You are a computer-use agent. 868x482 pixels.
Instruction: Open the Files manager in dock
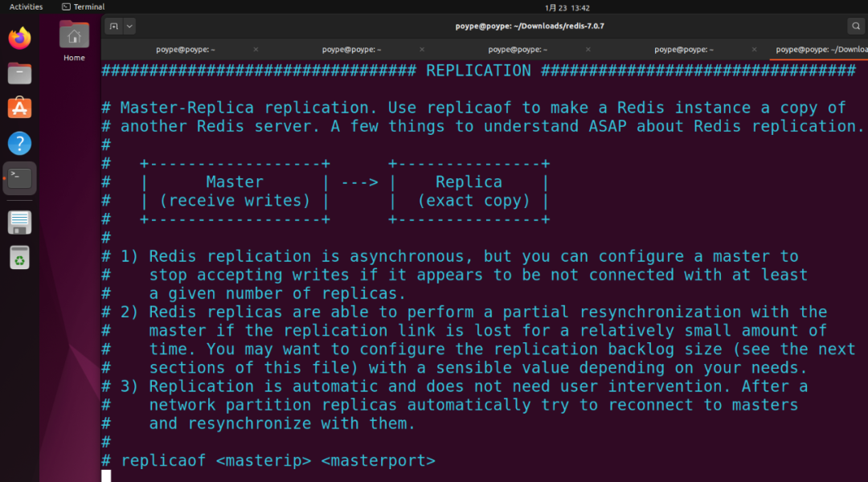tap(19, 74)
